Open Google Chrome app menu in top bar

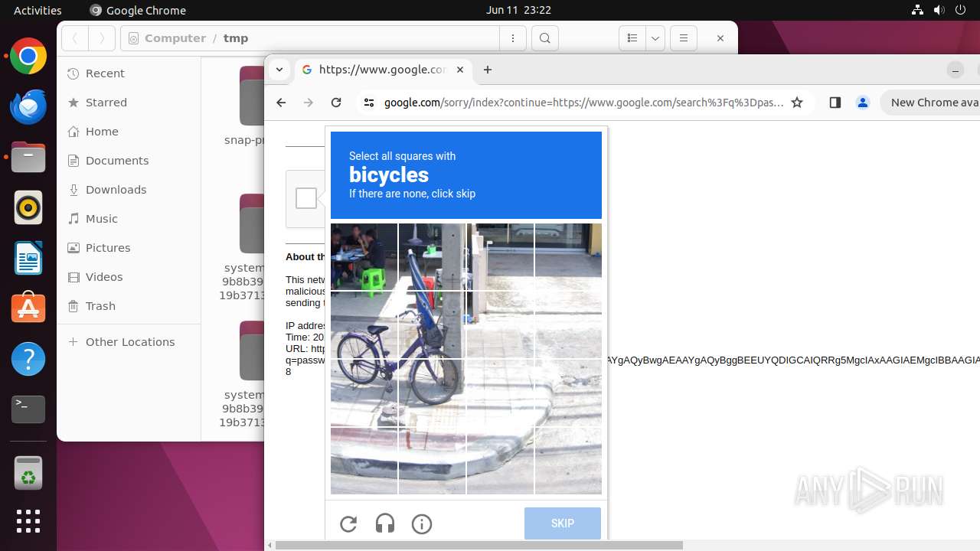click(x=138, y=10)
